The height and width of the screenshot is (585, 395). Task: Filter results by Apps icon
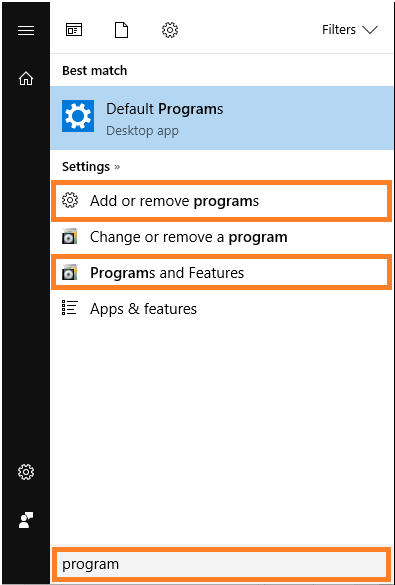coord(74,30)
